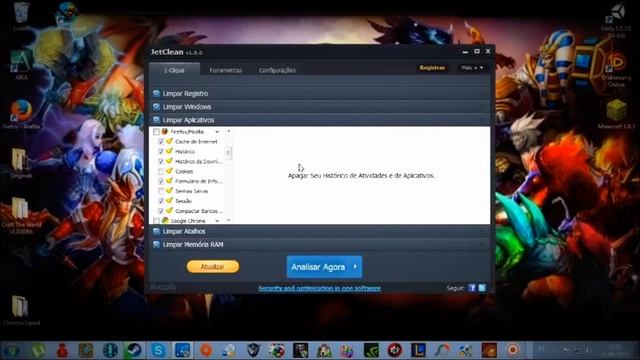Switch to the Ferramentas tab
The width and height of the screenshot is (640, 360).
pos(225,70)
